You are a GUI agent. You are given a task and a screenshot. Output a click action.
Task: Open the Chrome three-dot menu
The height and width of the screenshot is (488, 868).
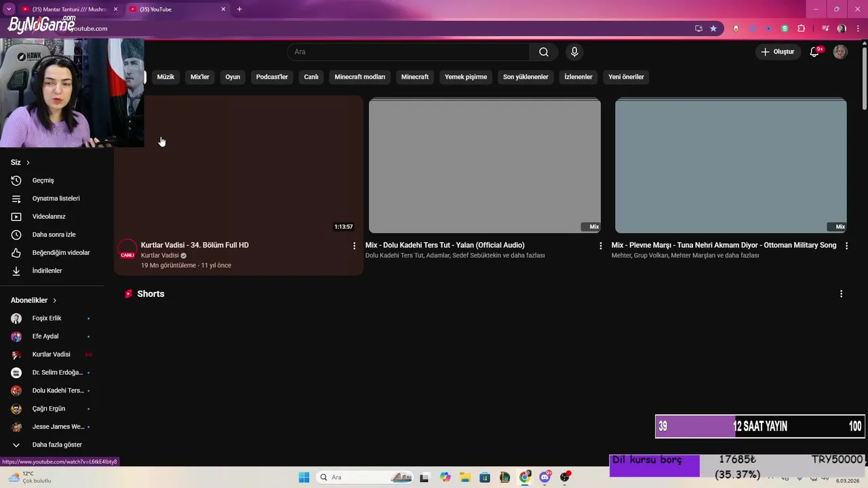(858, 28)
